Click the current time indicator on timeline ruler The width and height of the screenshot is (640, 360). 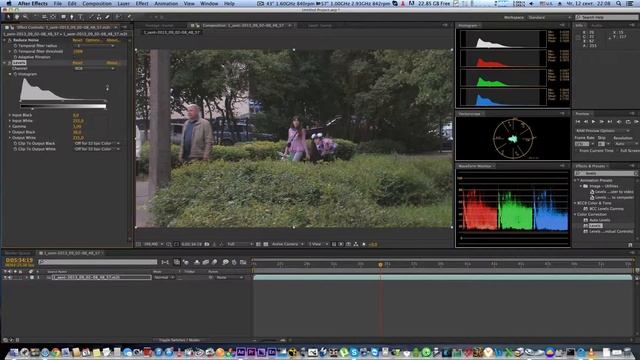click(x=380, y=264)
